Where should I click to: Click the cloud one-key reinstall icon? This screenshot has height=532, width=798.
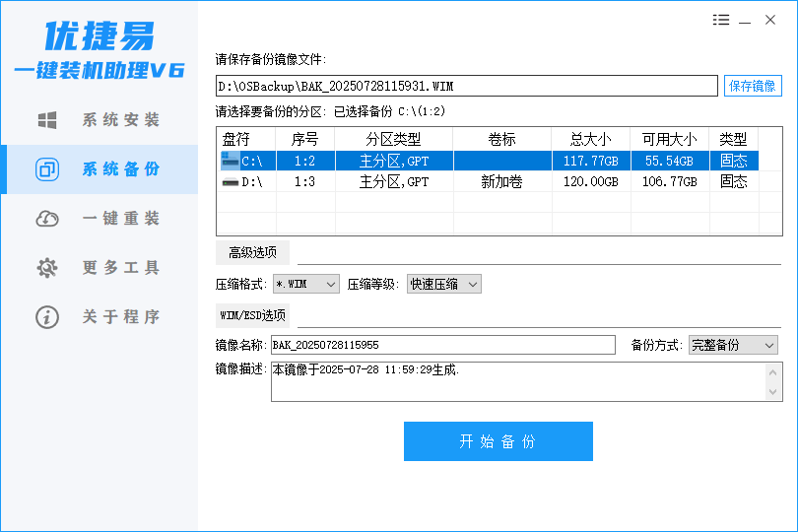click(x=47, y=219)
